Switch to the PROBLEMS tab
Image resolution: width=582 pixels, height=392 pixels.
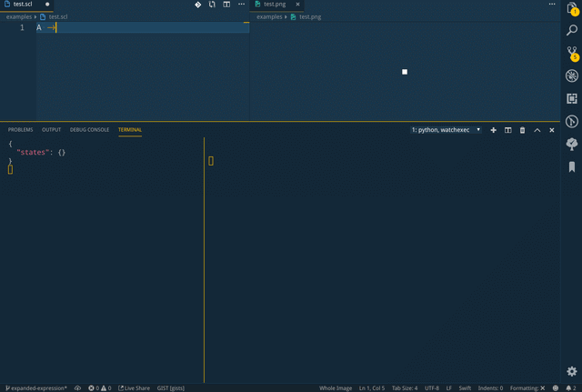pos(20,130)
